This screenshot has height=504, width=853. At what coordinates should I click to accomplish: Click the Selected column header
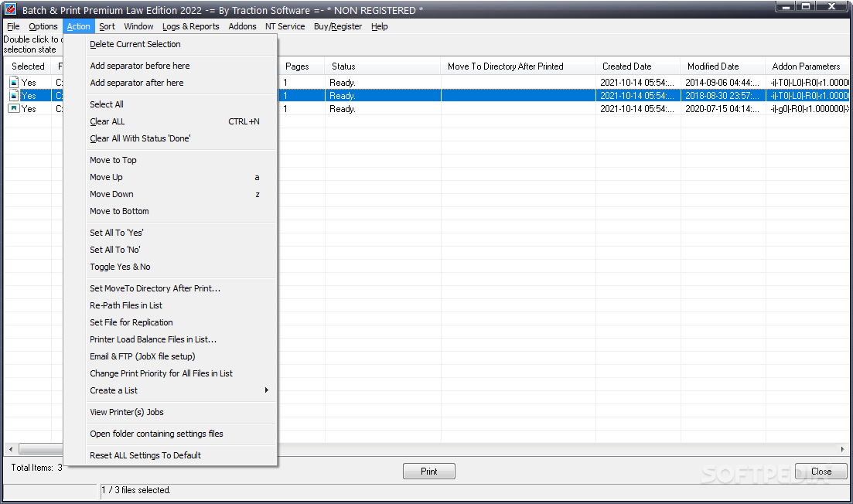(x=28, y=66)
